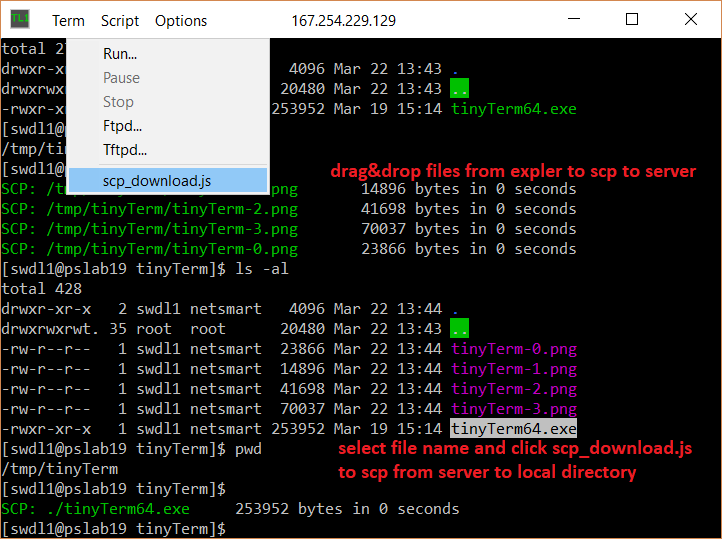The width and height of the screenshot is (722, 539).
Task: Open the Script menu
Action: tap(120, 21)
